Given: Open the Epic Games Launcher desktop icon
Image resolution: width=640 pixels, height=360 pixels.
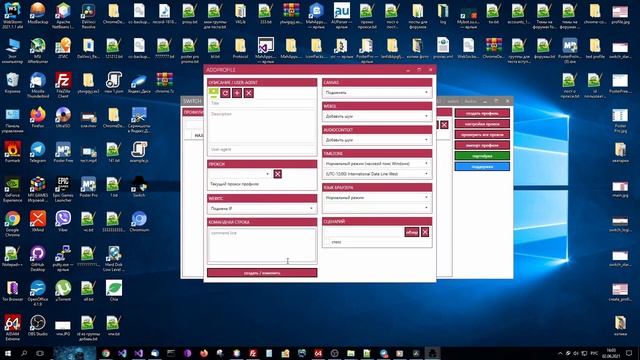Looking at the screenshot, I should coord(63,189).
